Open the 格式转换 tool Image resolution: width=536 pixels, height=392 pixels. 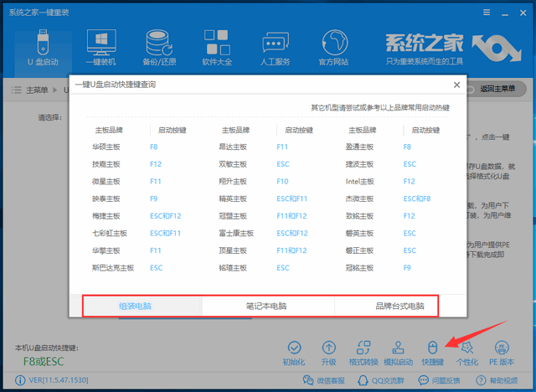(363, 353)
